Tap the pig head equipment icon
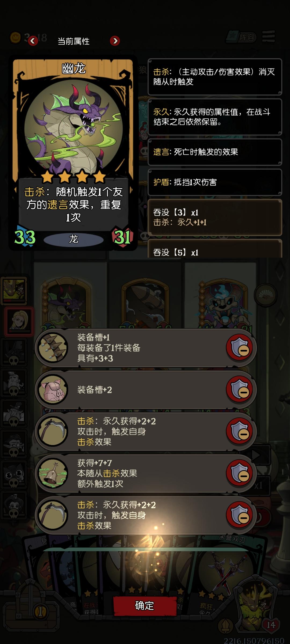290x644 pixels. pos(53,389)
